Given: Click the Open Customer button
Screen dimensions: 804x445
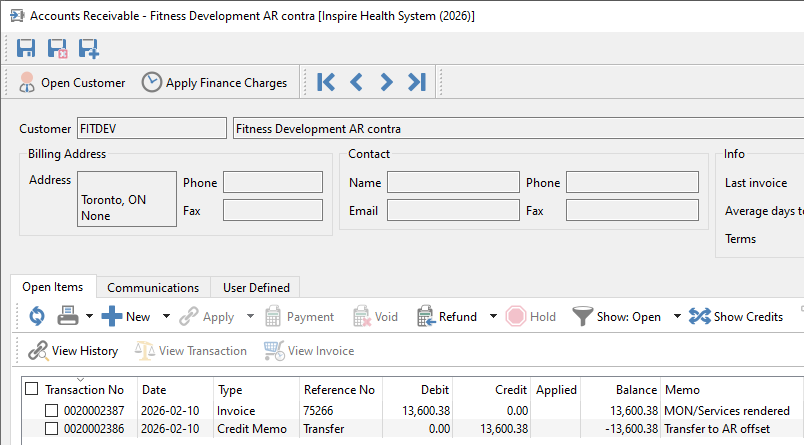Looking at the screenshot, I should coord(72,83).
